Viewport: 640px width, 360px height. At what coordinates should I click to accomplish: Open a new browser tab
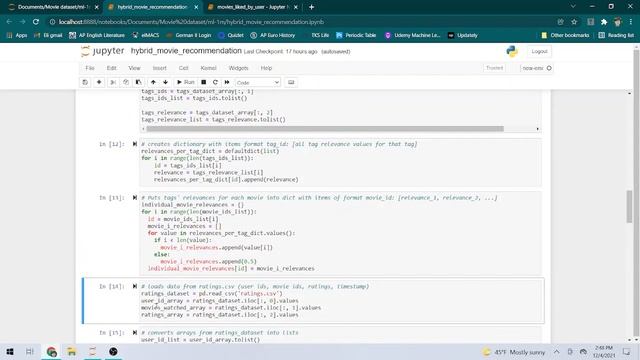click(311, 7)
